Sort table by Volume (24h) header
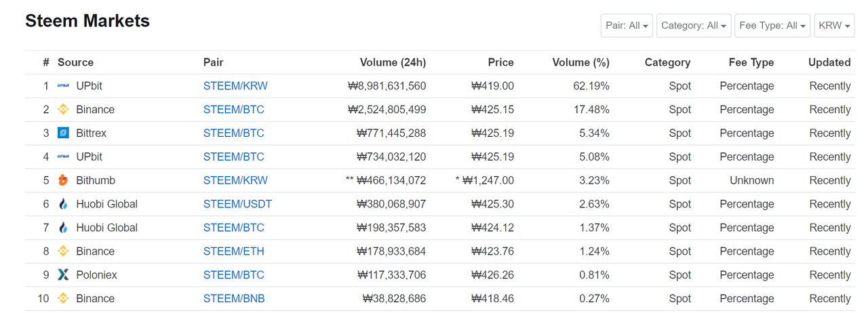This screenshot has width=868, height=313. click(393, 62)
